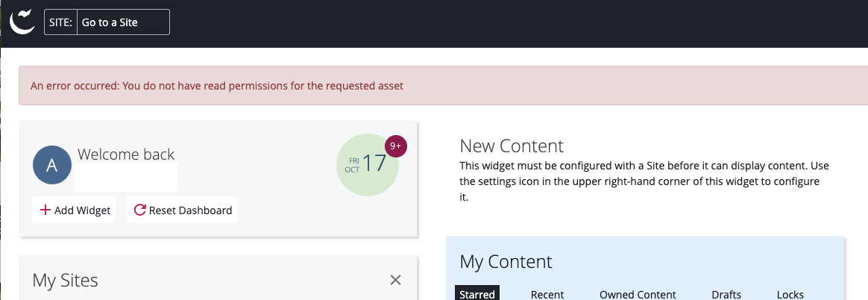Click the Cascade CMS crescent logo
This screenshot has height=300, width=868.
click(22, 21)
